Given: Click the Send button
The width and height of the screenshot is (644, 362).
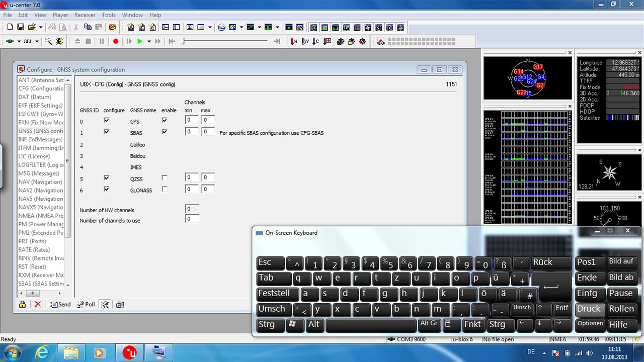Looking at the screenshot, I should tap(61, 304).
